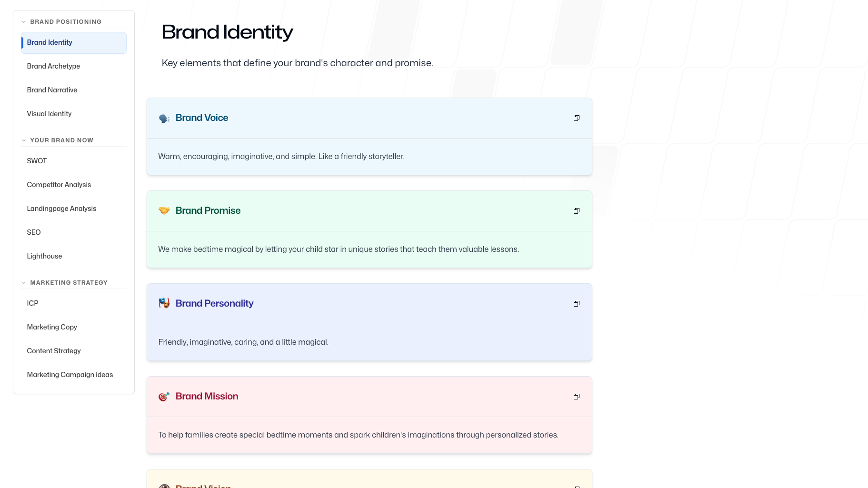Click the highlighted Brand Identity item
The image size is (868, 488).
tap(50, 42)
